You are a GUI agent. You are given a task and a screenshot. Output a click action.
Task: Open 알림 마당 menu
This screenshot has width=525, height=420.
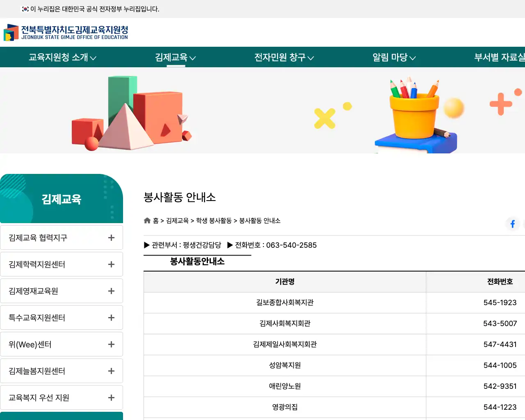click(x=394, y=57)
